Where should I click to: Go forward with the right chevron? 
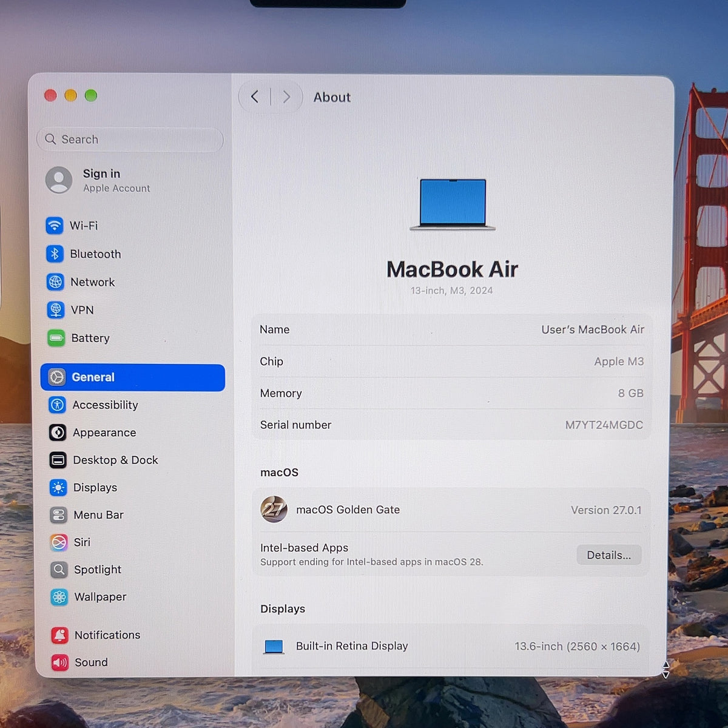click(286, 97)
